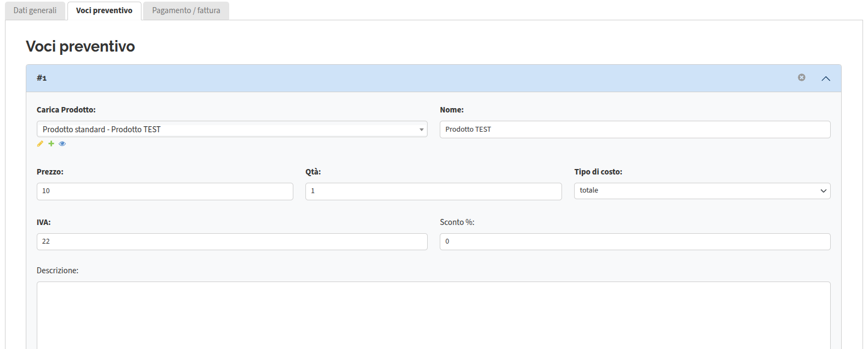Click the blue eye view product icon
868x349 pixels.
click(62, 144)
